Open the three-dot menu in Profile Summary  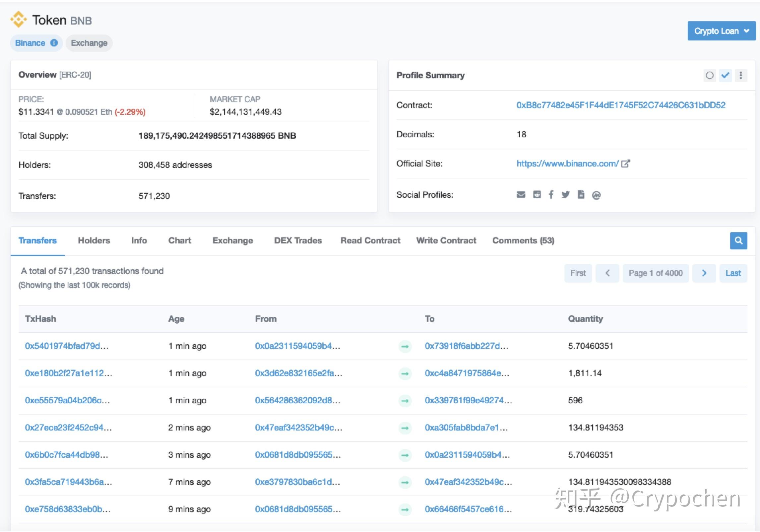click(x=741, y=76)
